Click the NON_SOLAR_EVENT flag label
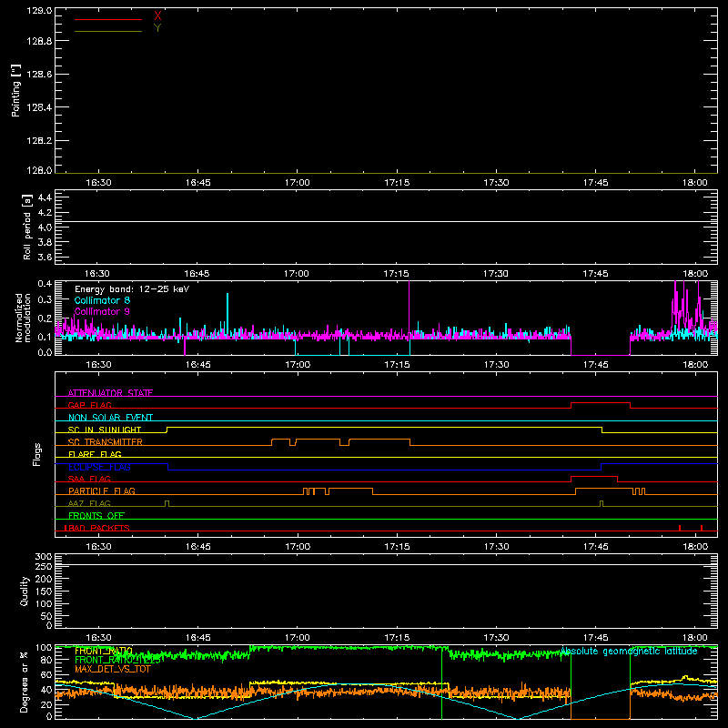Screen dimensions: 728x728 tap(110, 418)
